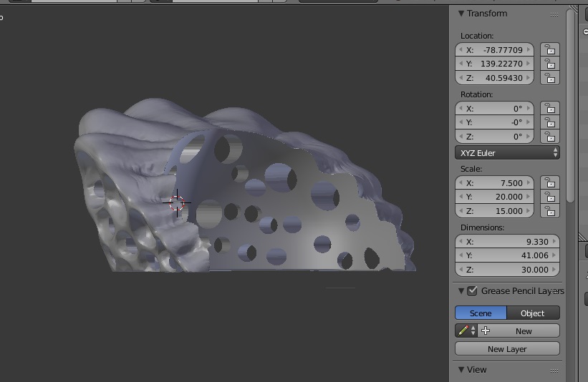Collapse the Grease Pencil Layers panel

461,291
